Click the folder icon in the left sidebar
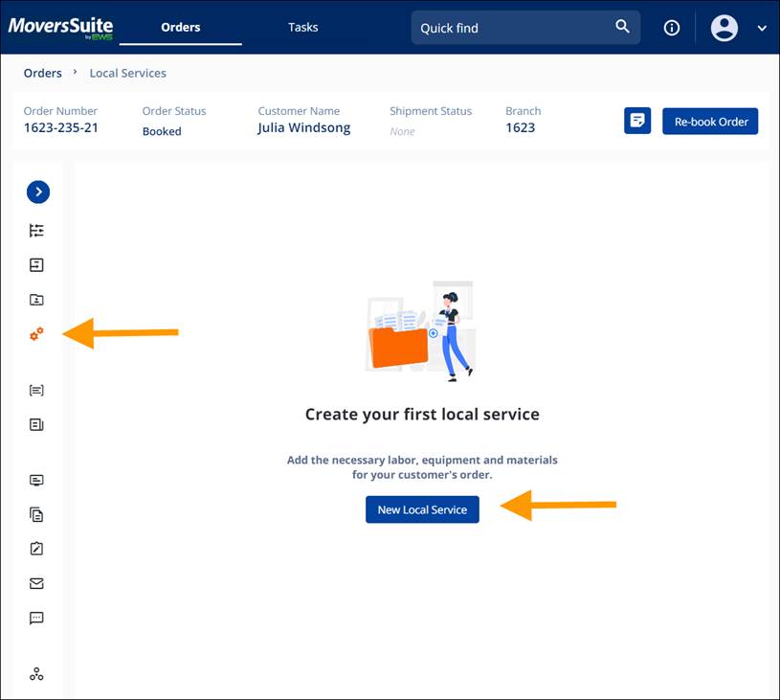Viewport: 780px width, 700px height. (36, 300)
